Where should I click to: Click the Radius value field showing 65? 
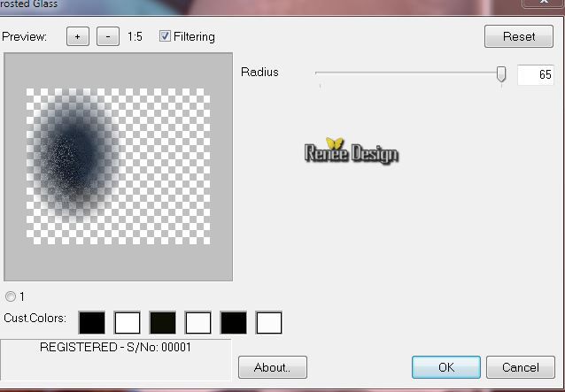pyautogui.click(x=536, y=74)
